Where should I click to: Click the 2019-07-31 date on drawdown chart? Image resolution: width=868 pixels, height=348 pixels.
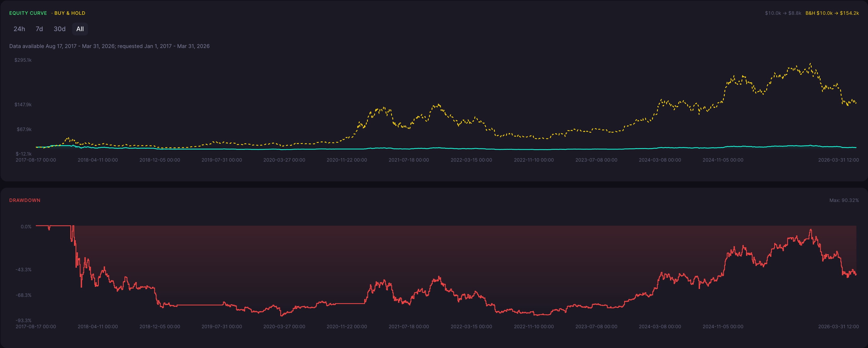click(222, 326)
